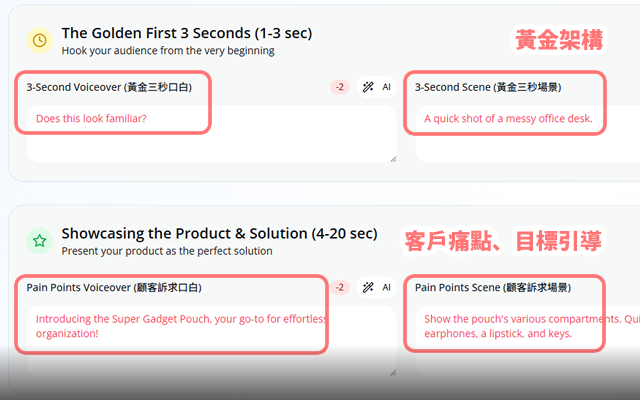Click the "Pain Points Voiceover" field label
The image size is (640, 400).
[x=114, y=287]
